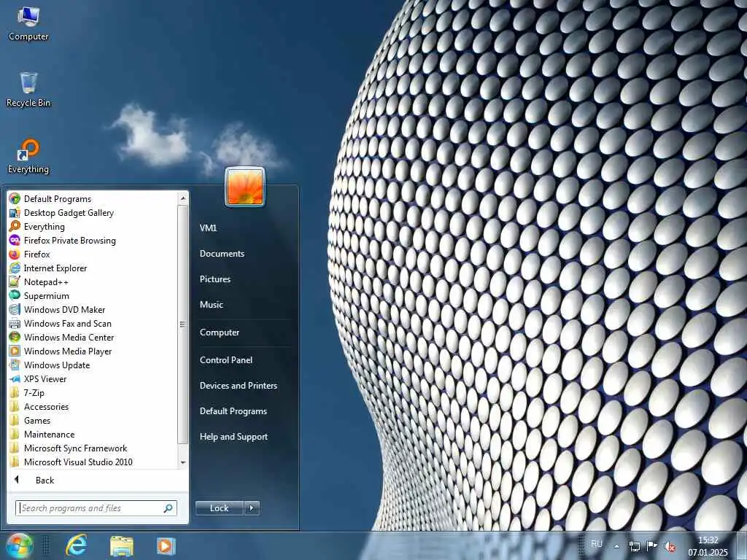
Task: Click the Lock button
Action: pyautogui.click(x=220, y=508)
